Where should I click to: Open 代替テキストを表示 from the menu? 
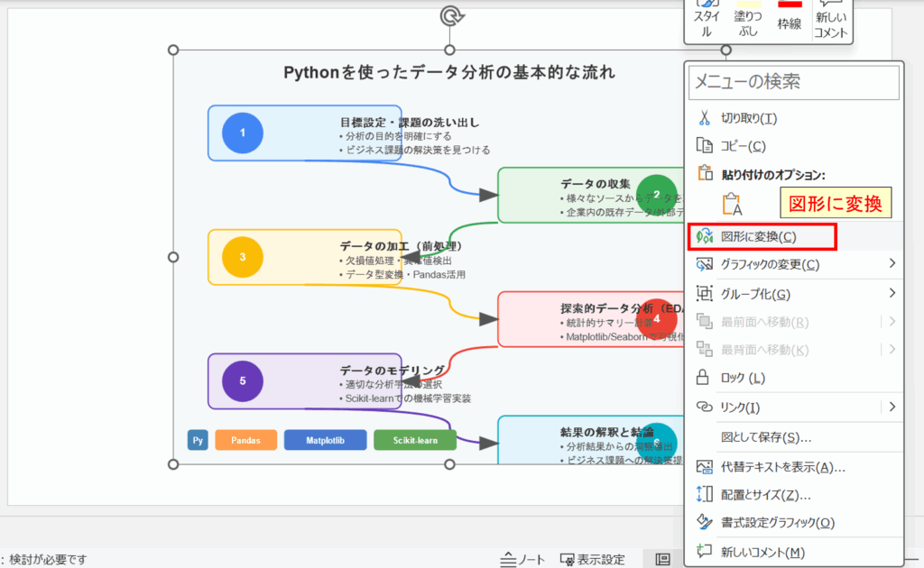click(x=794, y=467)
